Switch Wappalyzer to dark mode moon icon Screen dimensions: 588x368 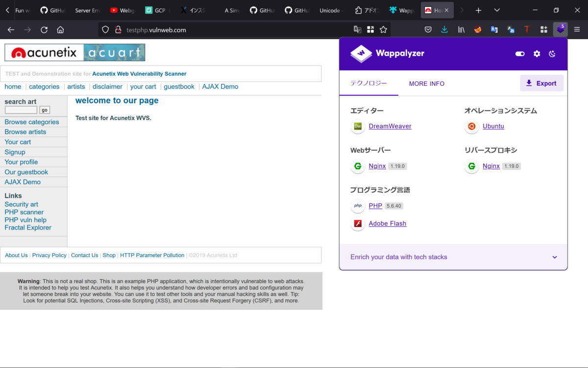pyautogui.click(x=552, y=54)
